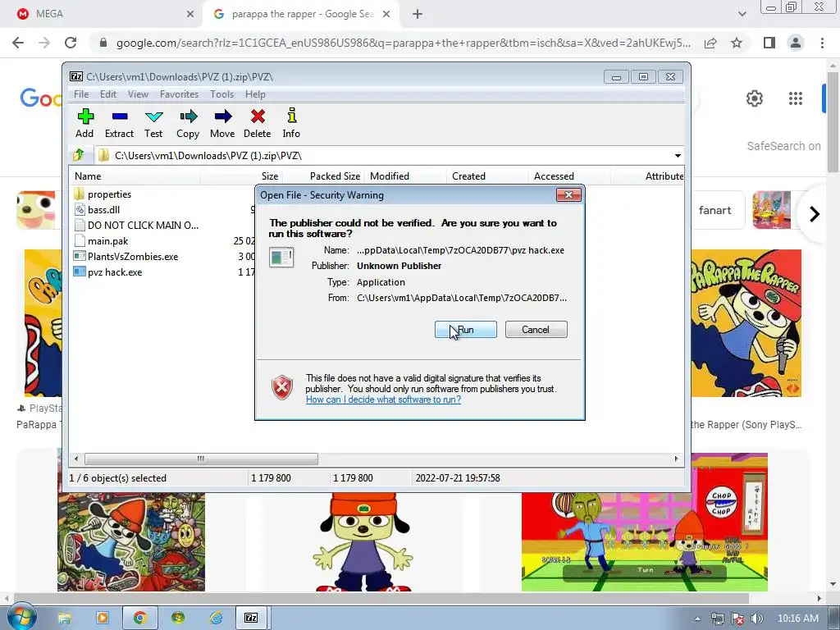Viewport: 840px width, 630px height.
Task: Share this page via address bar icon
Action: point(710,43)
